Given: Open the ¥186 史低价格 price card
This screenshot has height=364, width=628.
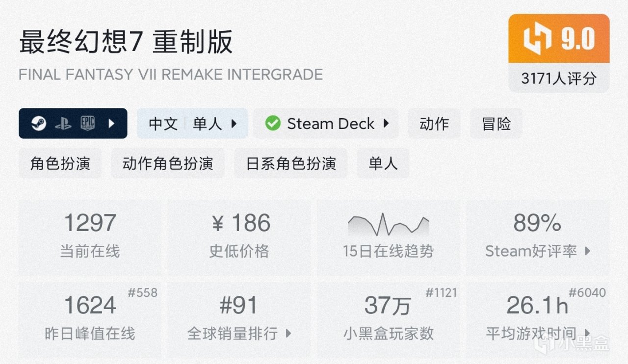Looking at the screenshot, I should click(x=239, y=236).
